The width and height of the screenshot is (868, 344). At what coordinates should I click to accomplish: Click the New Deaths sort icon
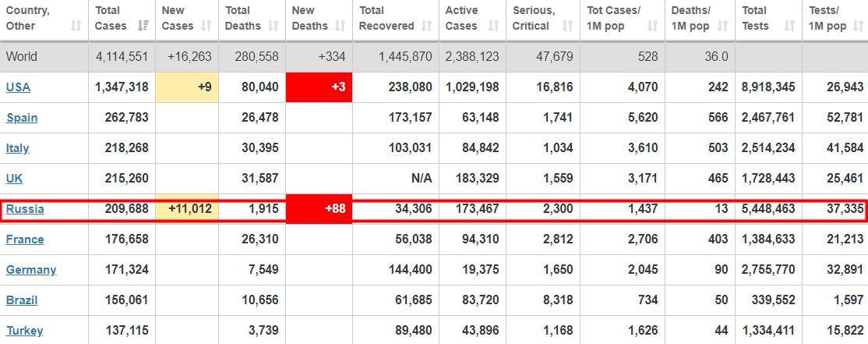(x=340, y=26)
